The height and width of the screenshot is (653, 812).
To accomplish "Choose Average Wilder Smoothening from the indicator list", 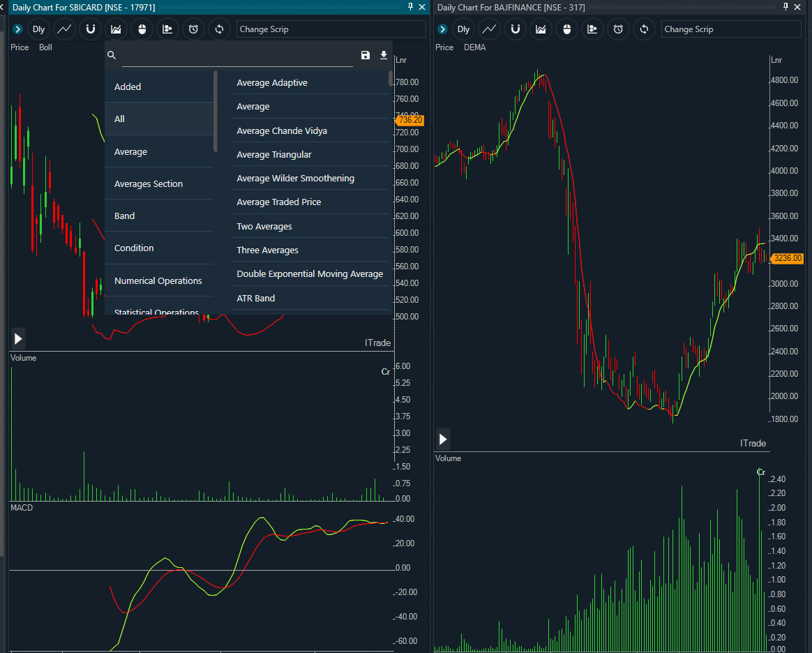I will 295,178.
